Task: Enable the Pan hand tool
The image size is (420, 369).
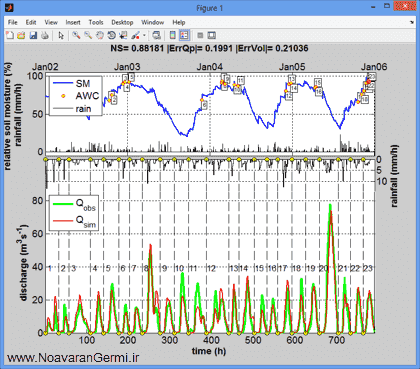Action: click(100, 35)
